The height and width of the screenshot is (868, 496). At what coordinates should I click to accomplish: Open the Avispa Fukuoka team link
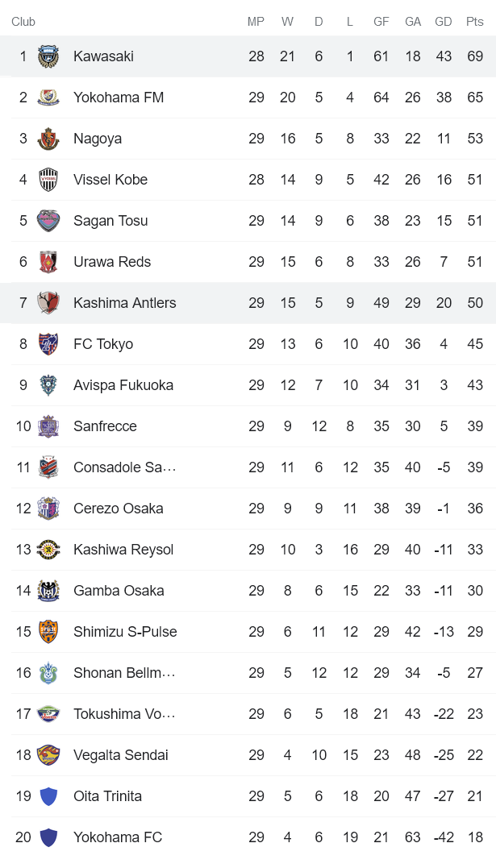coord(123,385)
